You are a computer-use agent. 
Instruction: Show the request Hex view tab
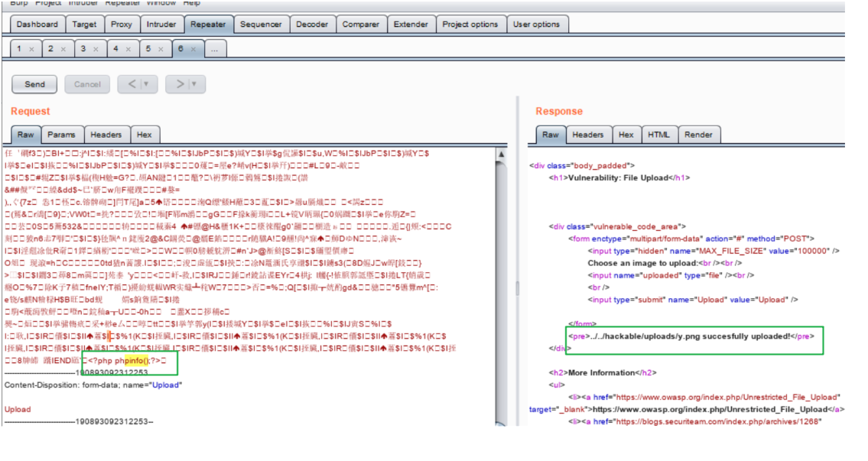pos(144,135)
